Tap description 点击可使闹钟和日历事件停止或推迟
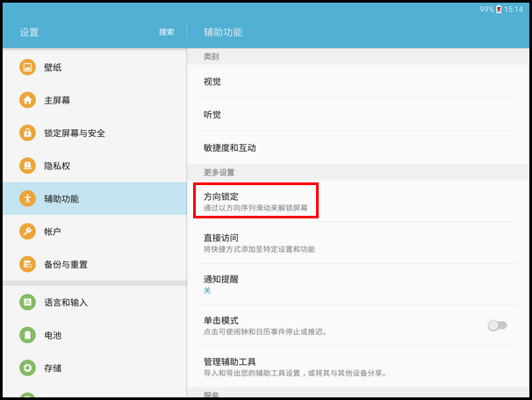532x400 pixels. [x=265, y=332]
